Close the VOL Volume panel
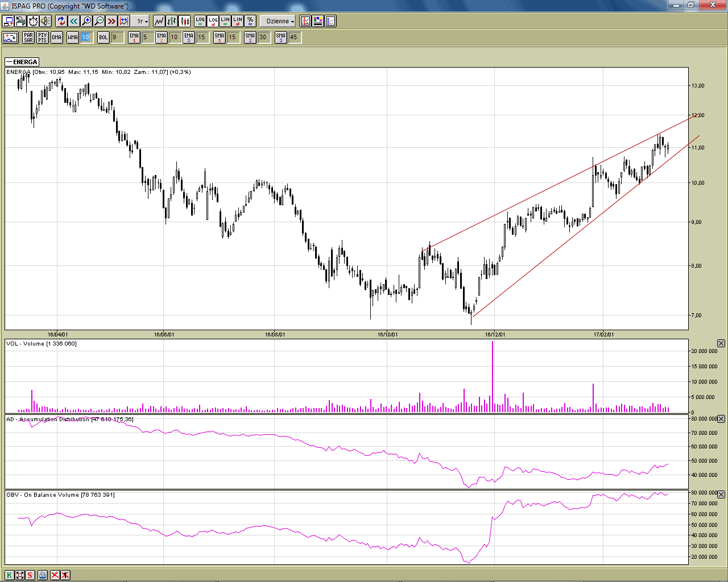Screen dimensions: 728x582 (721, 343)
